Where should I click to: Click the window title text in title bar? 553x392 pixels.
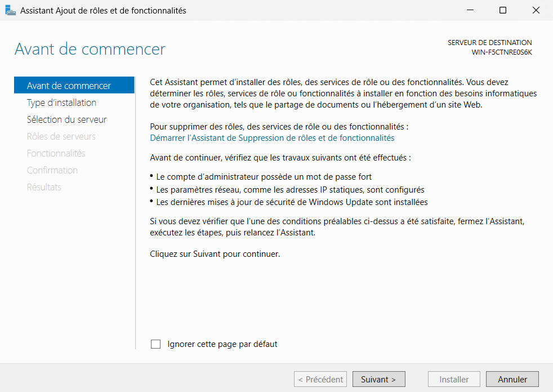103,11
